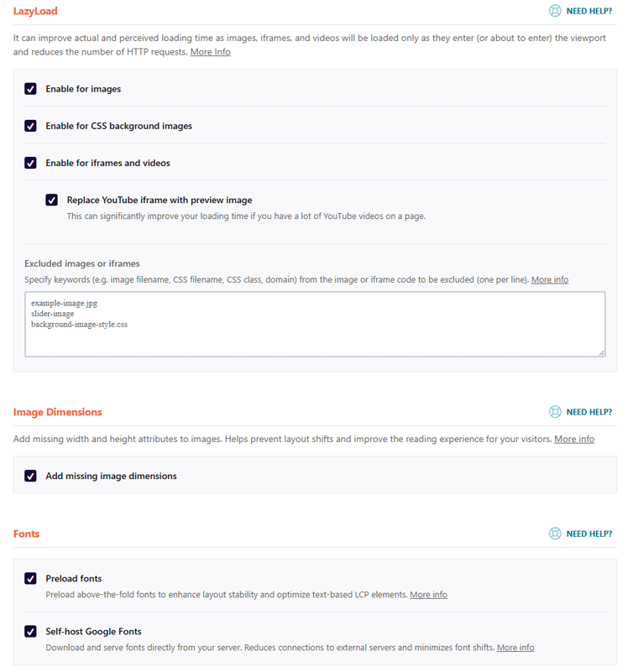Disable Enable for iframes and videos checkbox

30,163
